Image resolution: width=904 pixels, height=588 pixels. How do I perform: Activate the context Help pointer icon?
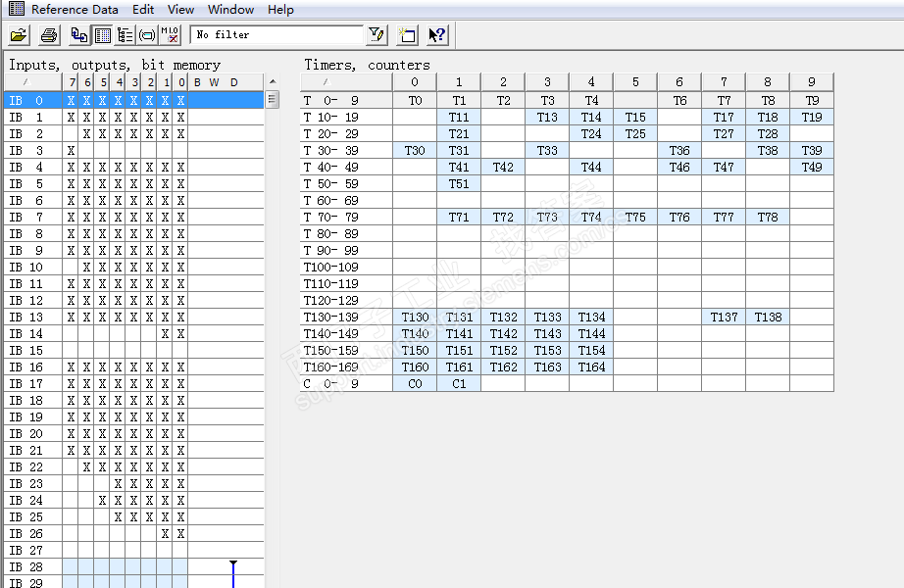pyautogui.click(x=437, y=35)
